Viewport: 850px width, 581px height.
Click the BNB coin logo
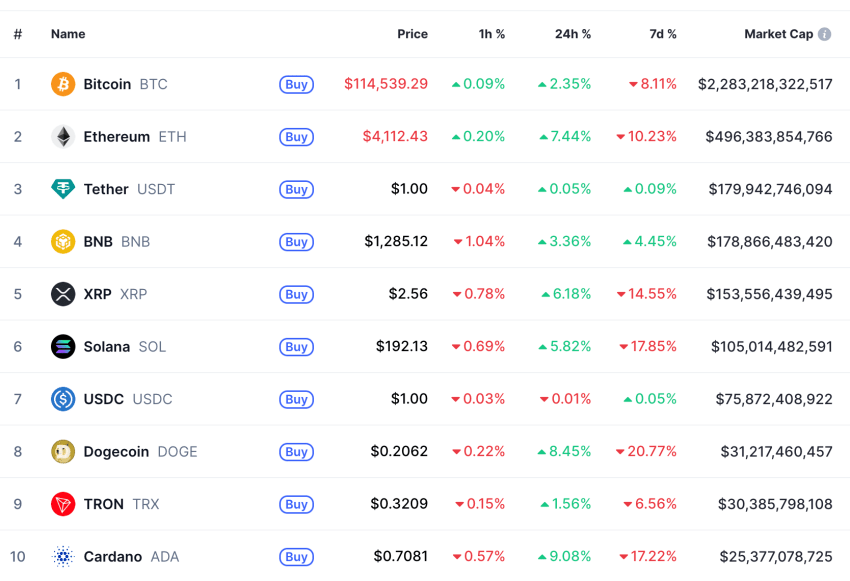(x=63, y=242)
